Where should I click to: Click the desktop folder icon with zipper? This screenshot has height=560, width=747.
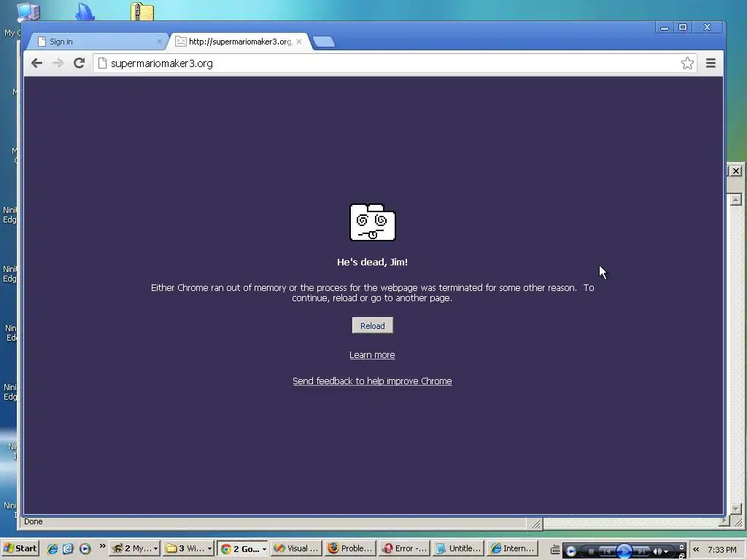click(142, 12)
